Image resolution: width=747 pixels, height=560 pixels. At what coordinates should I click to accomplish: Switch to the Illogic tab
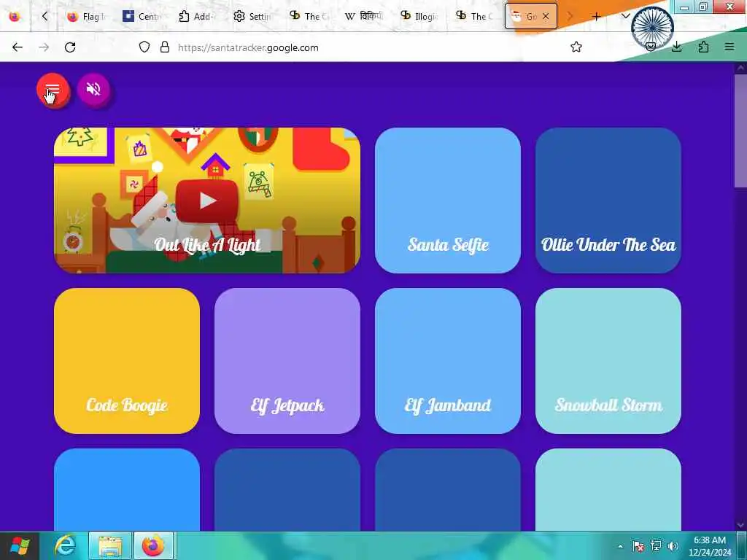point(419,16)
